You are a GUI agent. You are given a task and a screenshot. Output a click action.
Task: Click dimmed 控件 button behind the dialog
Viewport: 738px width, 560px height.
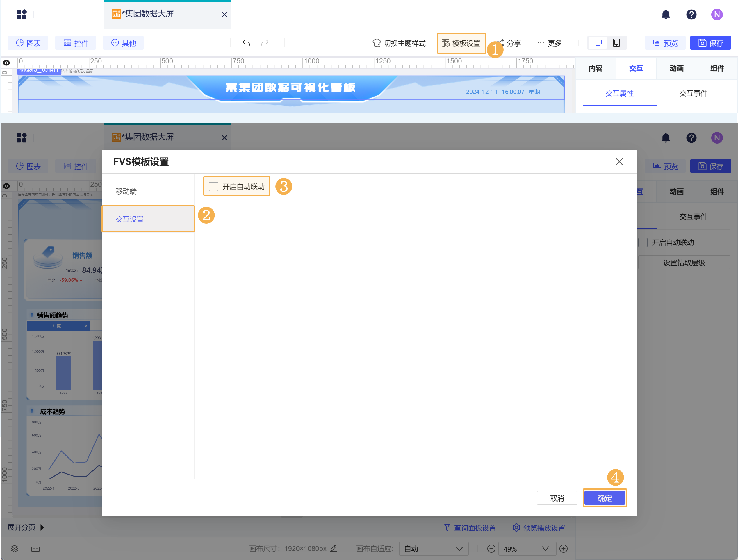tap(76, 166)
